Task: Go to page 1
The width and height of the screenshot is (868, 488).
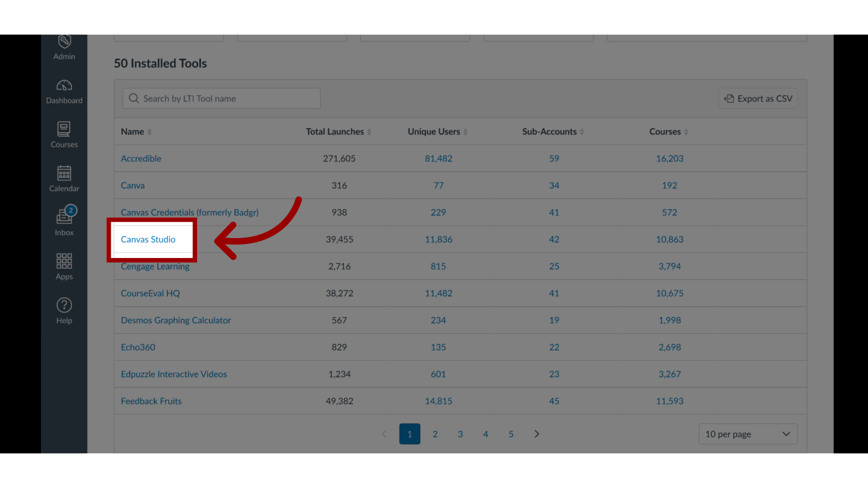Action: 410,434
